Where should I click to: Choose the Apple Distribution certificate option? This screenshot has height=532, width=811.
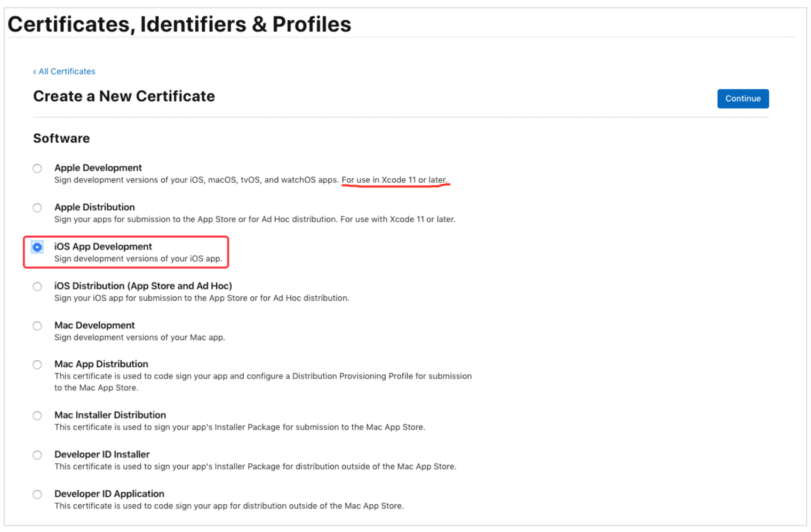[37, 208]
